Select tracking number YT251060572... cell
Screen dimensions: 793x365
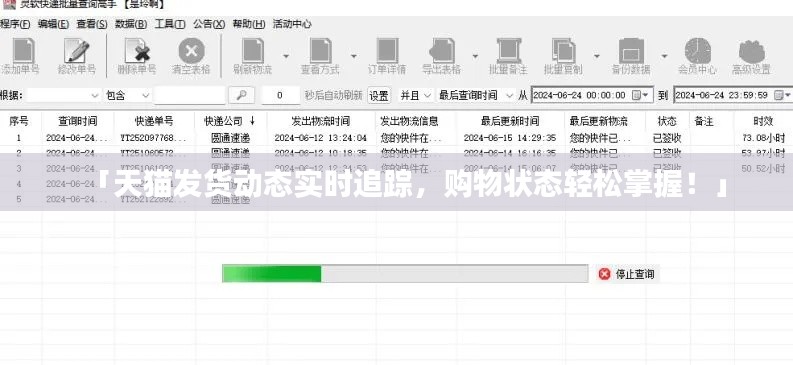click(x=154, y=153)
